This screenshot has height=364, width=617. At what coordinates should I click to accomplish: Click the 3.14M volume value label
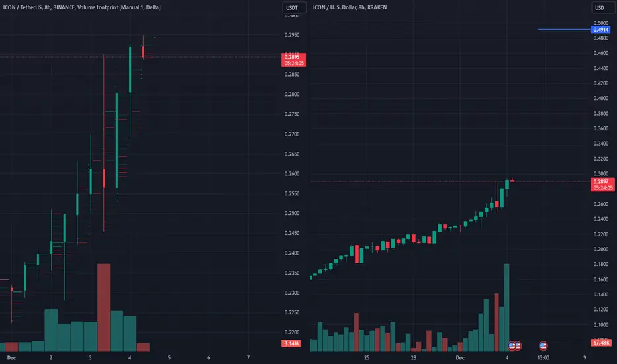(x=291, y=343)
